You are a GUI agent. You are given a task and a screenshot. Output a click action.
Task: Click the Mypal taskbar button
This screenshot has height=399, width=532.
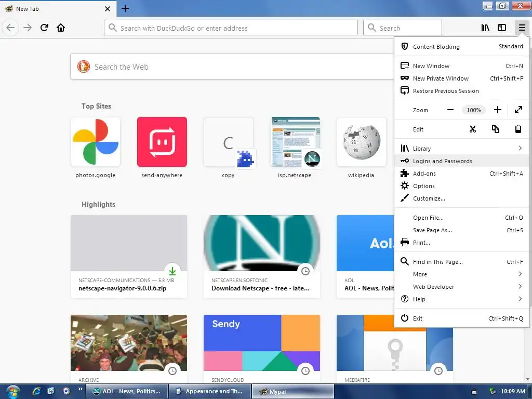[293, 391]
